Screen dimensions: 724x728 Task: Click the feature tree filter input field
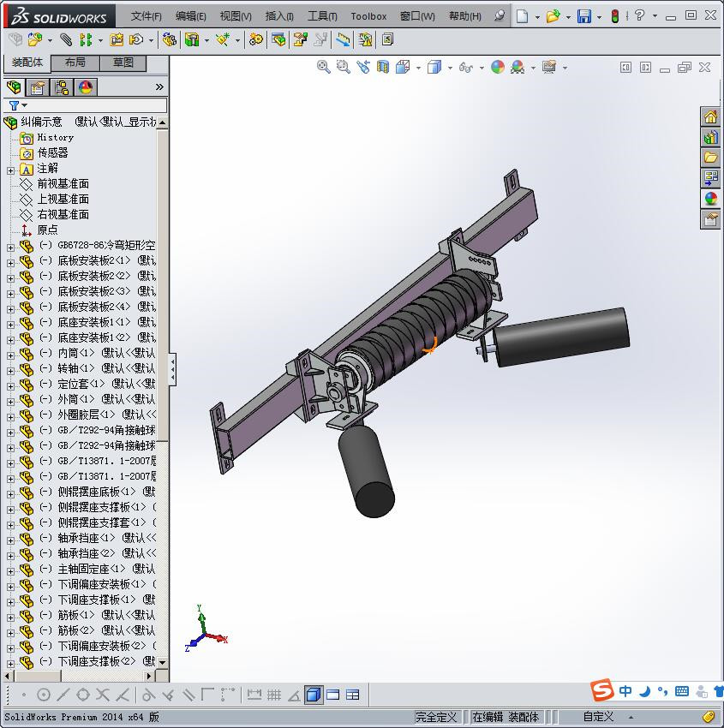coord(96,105)
